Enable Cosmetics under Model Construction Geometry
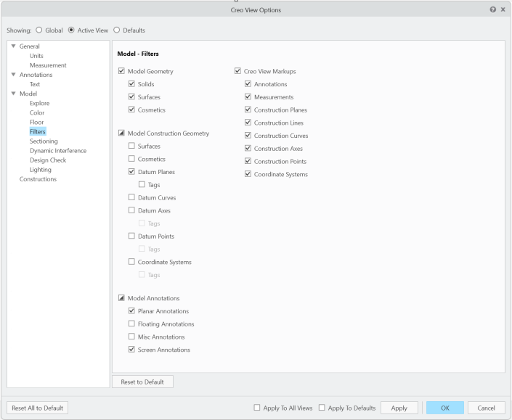The width and height of the screenshot is (512, 420). [131, 158]
